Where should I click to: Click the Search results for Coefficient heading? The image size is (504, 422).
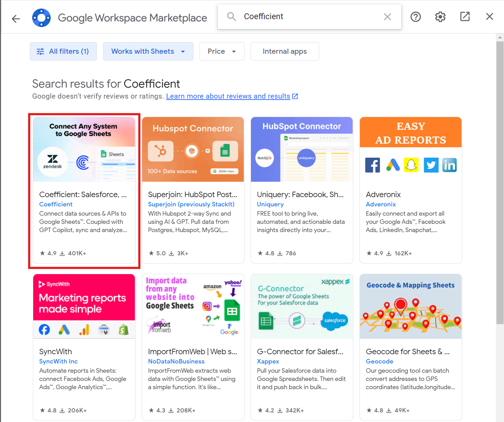(x=106, y=84)
